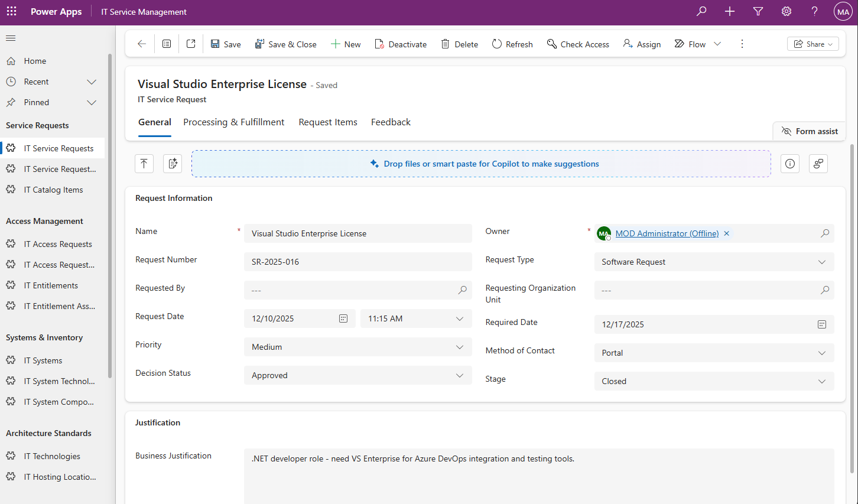Viewport: 858px width, 504px height.
Task: Open the 11:15 AM time dropdown
Action: (x=416, y=318)
